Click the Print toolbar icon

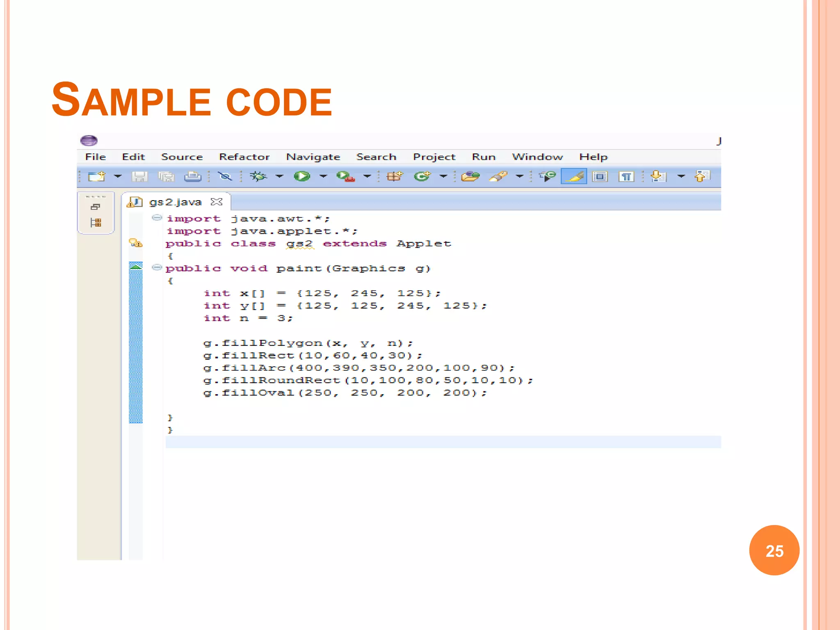(192, 176)
